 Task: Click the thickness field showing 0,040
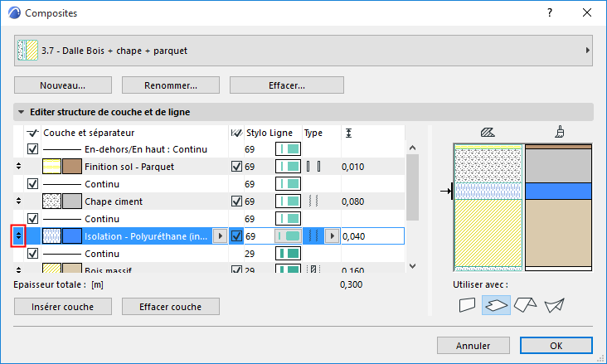[373, 236]
